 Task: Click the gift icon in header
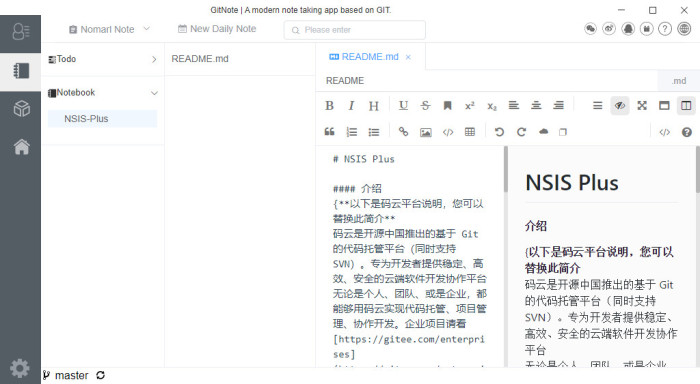click(646, 29)
